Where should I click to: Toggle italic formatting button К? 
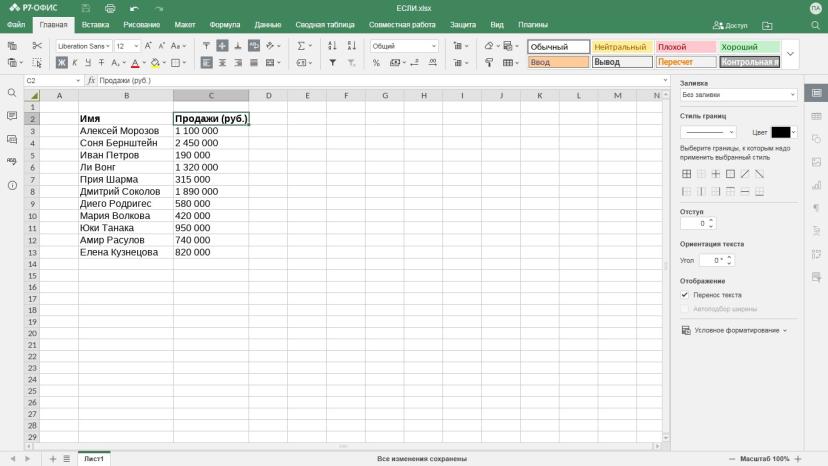(74, 63)
